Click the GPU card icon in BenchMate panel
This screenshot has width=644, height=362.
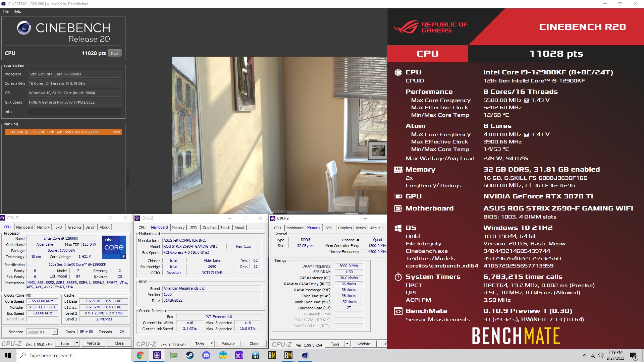[x=398, y=196]
